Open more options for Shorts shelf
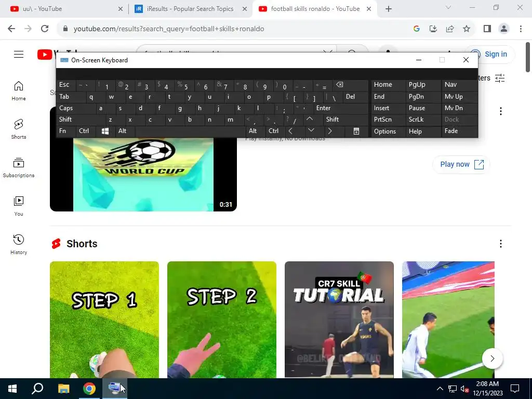532x399 pixels. (x=501, y=244)
